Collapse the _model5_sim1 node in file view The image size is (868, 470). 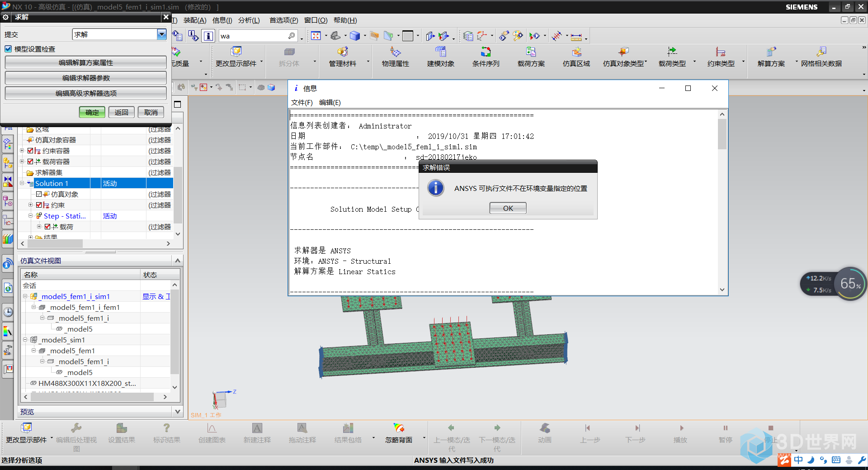tap(25, 340)
